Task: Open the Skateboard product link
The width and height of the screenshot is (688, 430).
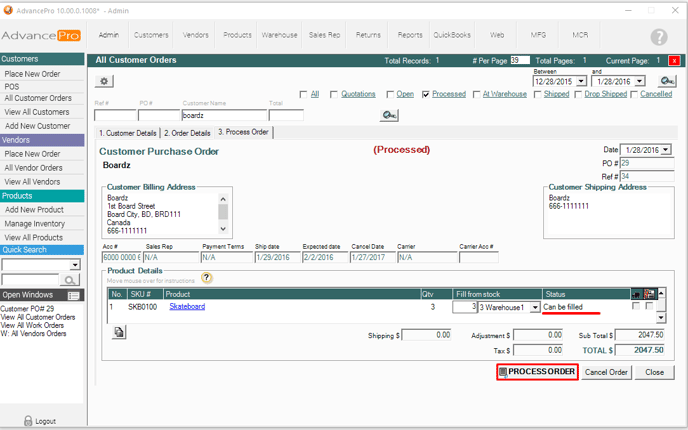Action: 186,307
